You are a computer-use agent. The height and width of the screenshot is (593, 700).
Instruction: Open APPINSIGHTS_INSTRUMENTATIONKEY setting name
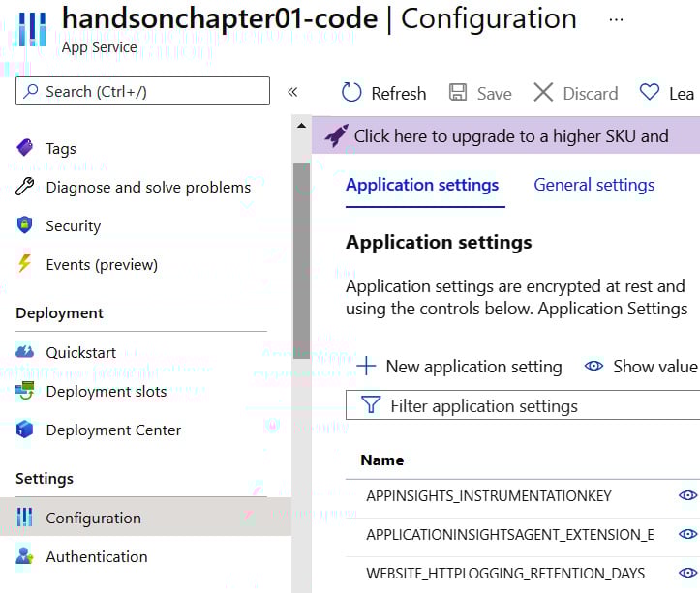pyautogui.click(x=489, y=495)
